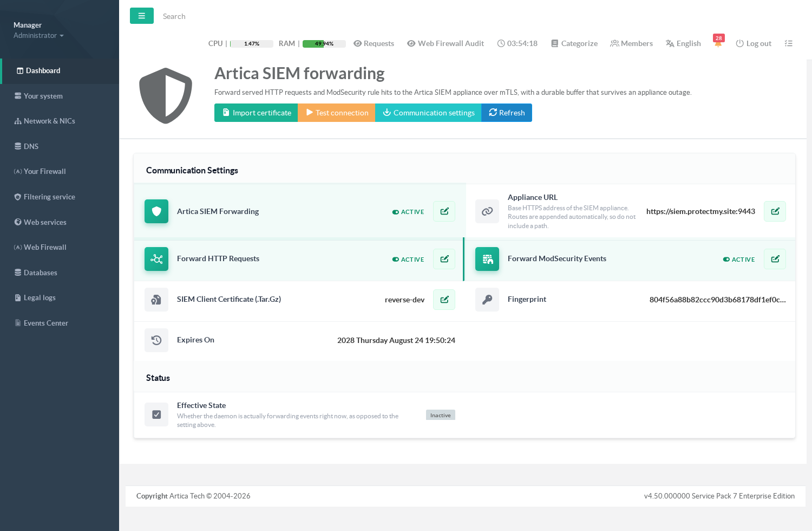
Task: Open Web Firewall Audit link
Action: pos(446,43)
